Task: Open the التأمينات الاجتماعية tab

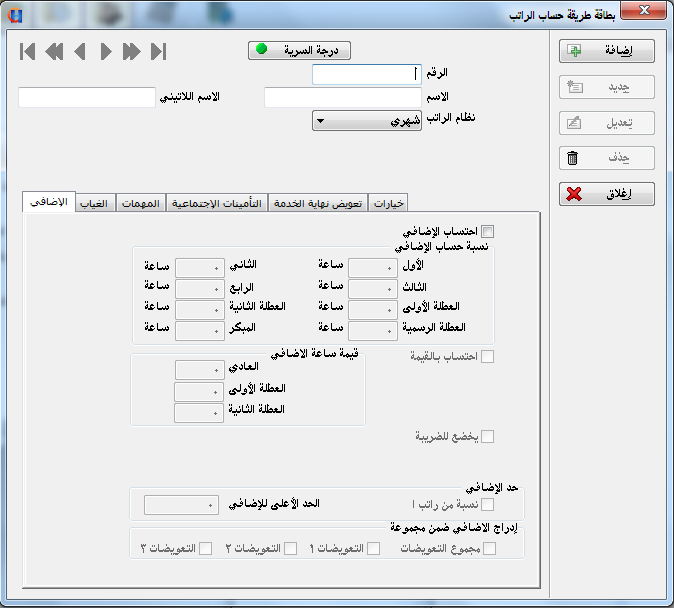Action: [217, 203]
